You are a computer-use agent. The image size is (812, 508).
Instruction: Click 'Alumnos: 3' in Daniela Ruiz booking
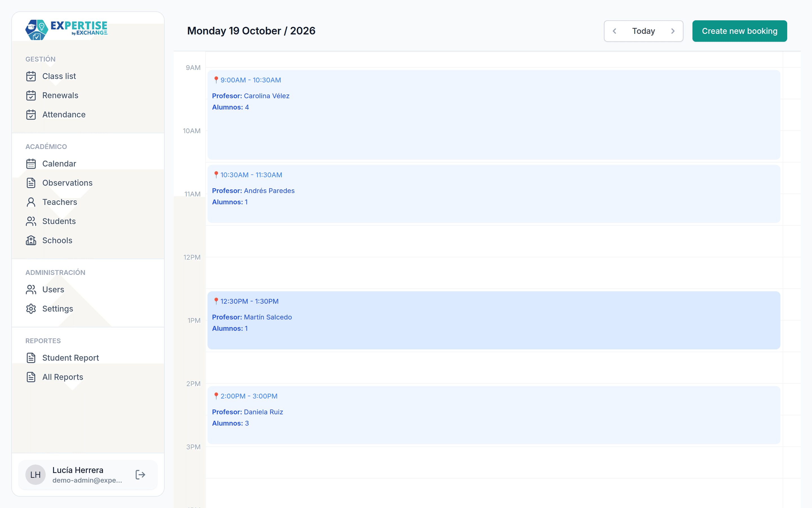coord(231,423)
